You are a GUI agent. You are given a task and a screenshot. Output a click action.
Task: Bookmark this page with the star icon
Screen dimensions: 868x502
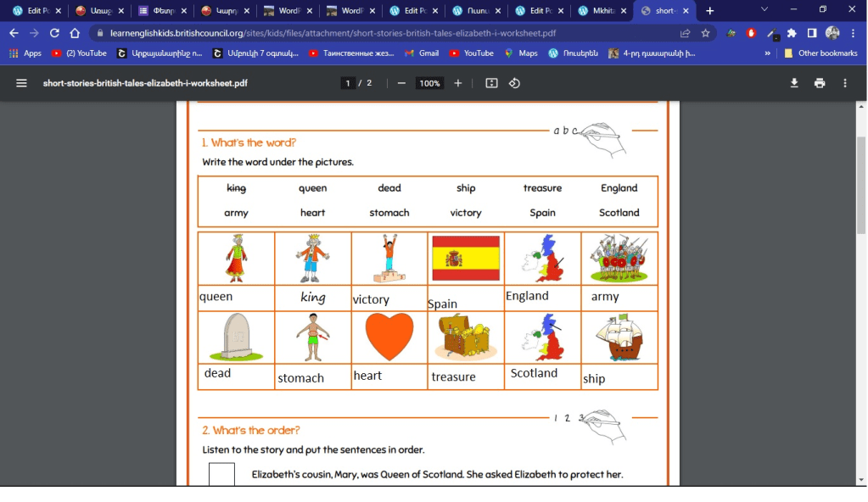pyautogui.click(x=705, y=33)
